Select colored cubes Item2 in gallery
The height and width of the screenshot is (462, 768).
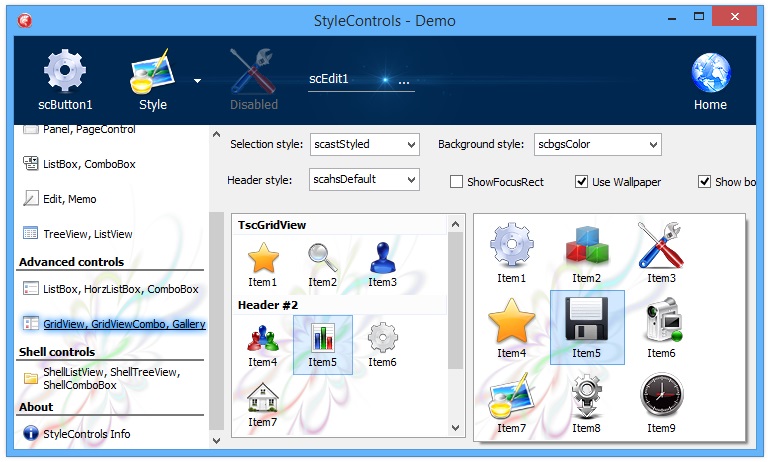point(586,253)
